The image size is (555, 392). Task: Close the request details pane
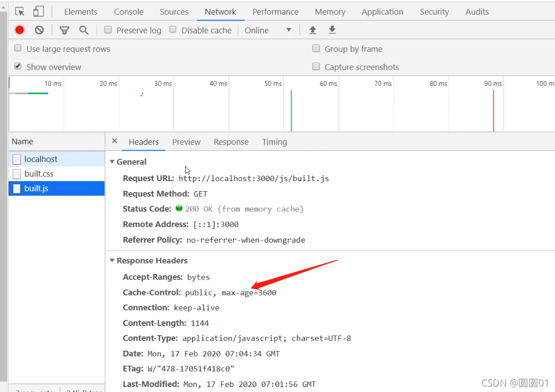(x=115, y=141)
